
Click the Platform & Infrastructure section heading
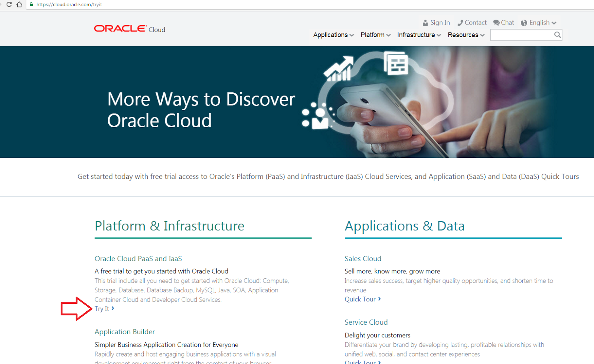[x=169, y=226]
